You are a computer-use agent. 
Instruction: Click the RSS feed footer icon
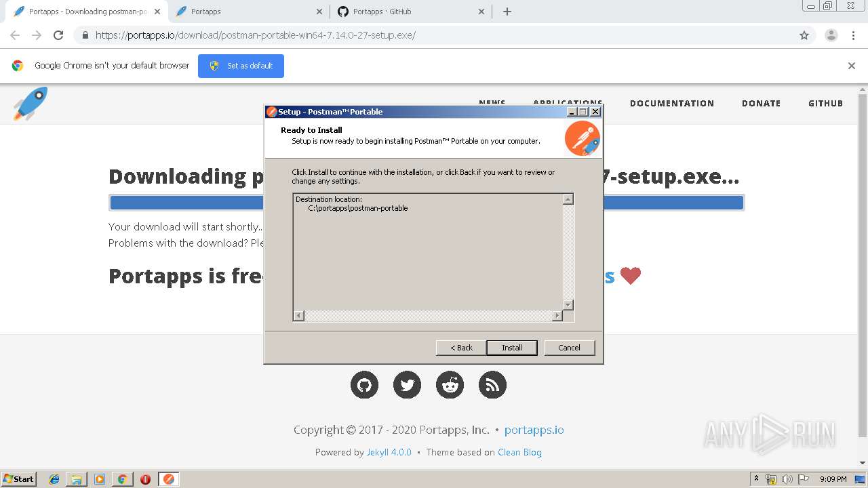(492, 385)
